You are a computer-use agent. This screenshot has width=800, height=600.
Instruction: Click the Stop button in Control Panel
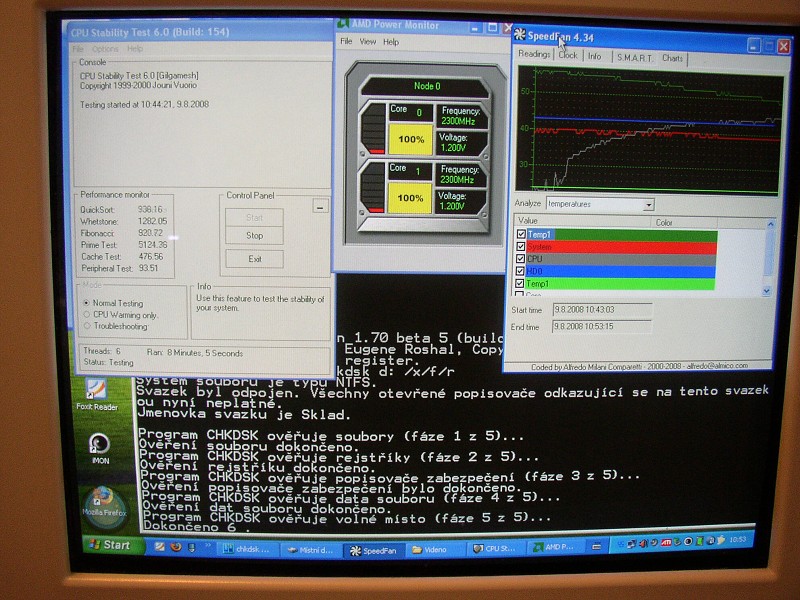point(255,236)
